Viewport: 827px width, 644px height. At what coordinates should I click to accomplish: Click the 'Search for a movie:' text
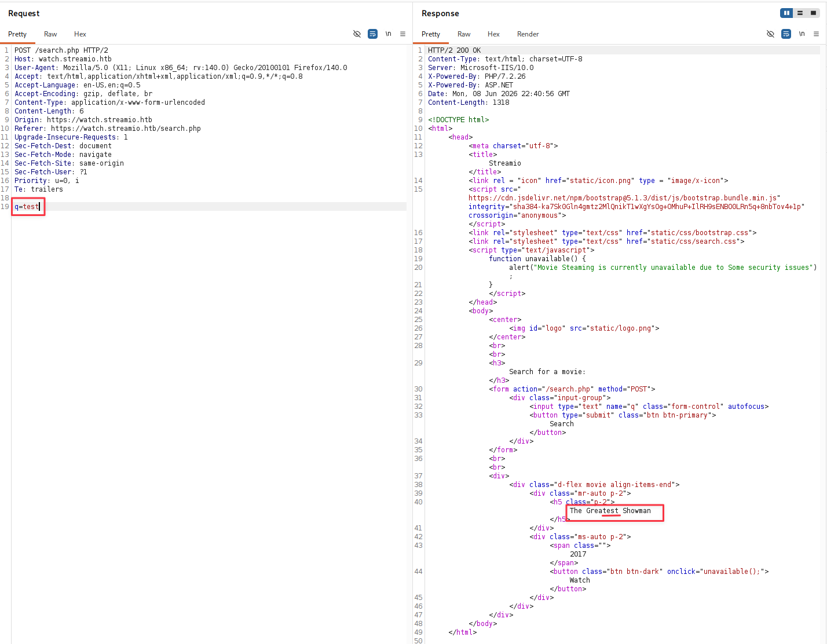pos(547,372)
